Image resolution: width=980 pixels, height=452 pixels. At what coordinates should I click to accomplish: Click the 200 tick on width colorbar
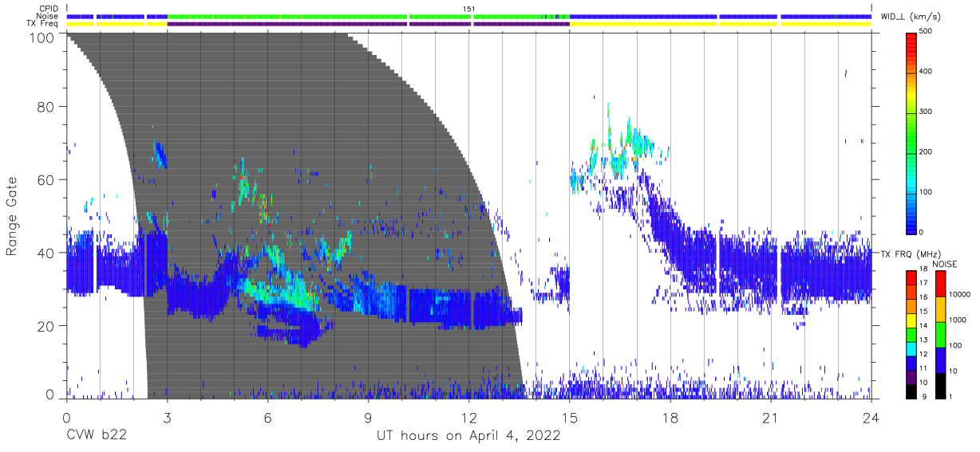926,151
